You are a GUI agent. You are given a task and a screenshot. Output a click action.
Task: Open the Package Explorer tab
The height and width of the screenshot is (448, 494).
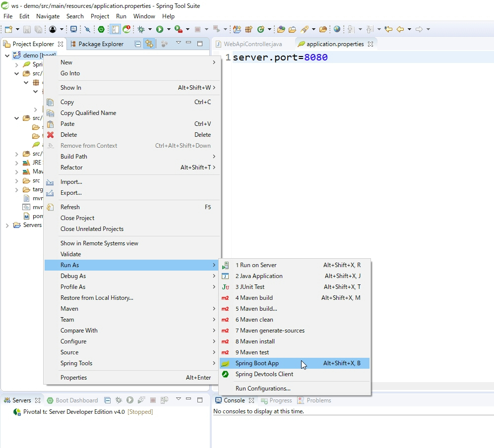[101, 44]
